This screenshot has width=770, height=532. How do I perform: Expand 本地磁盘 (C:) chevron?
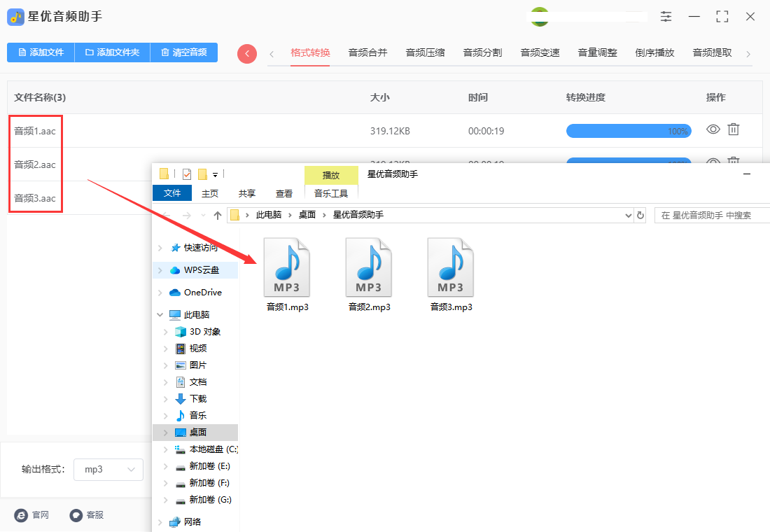pos(166,449)
